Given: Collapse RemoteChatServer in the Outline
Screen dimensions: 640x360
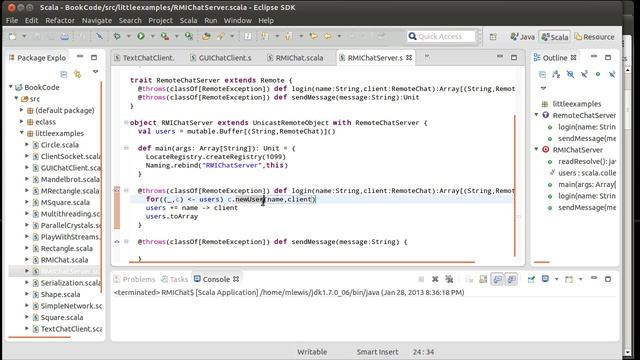Looking at the screenshot, I should point(537,115).
